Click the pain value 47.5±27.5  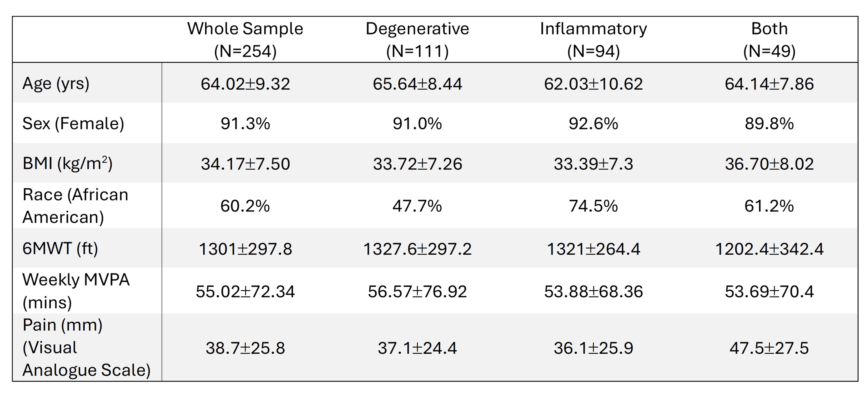click(769, 348)
